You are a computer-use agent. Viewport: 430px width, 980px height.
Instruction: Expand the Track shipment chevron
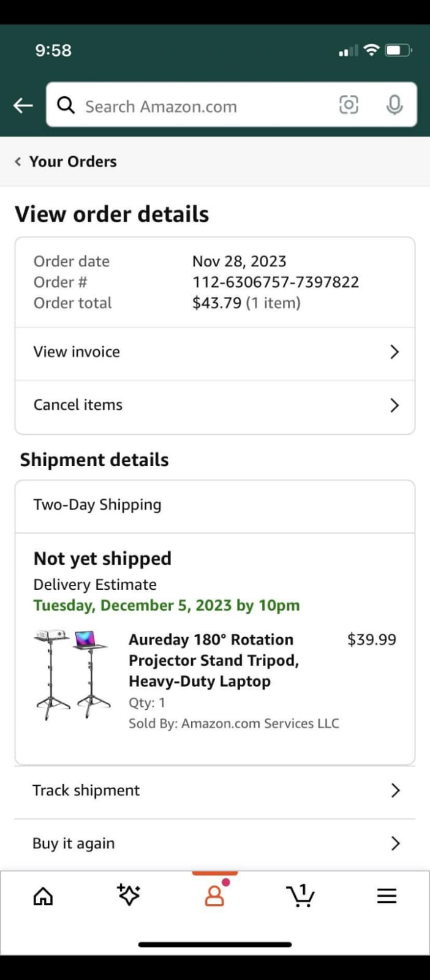(395, 791)
